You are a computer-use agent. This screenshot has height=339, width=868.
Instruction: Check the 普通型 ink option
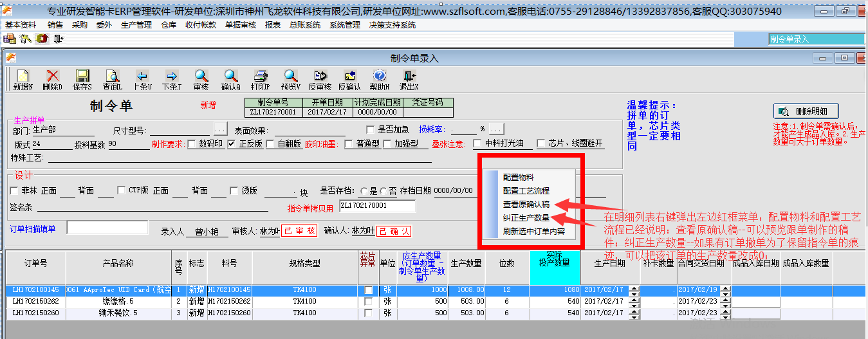pos(348,144)
